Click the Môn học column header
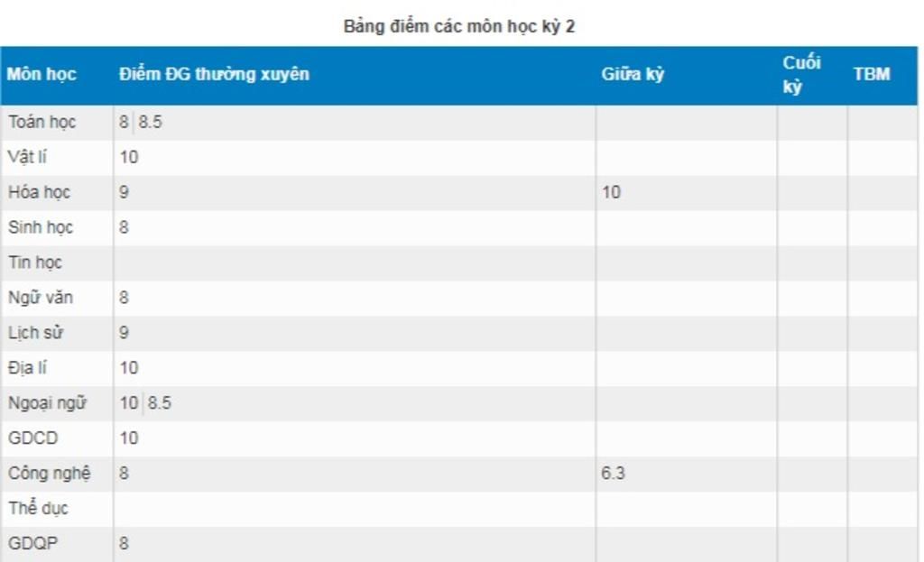Viewport: 924px width, 562px height. click(x=42, y=75)
